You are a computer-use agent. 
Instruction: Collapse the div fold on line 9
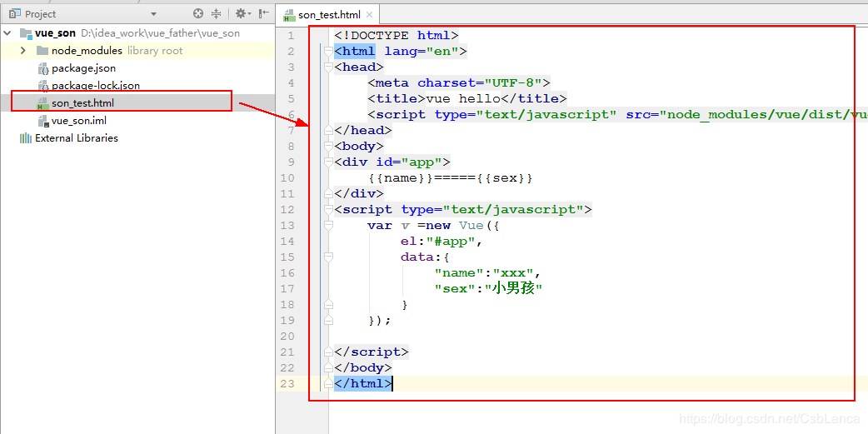click(328, 162)
